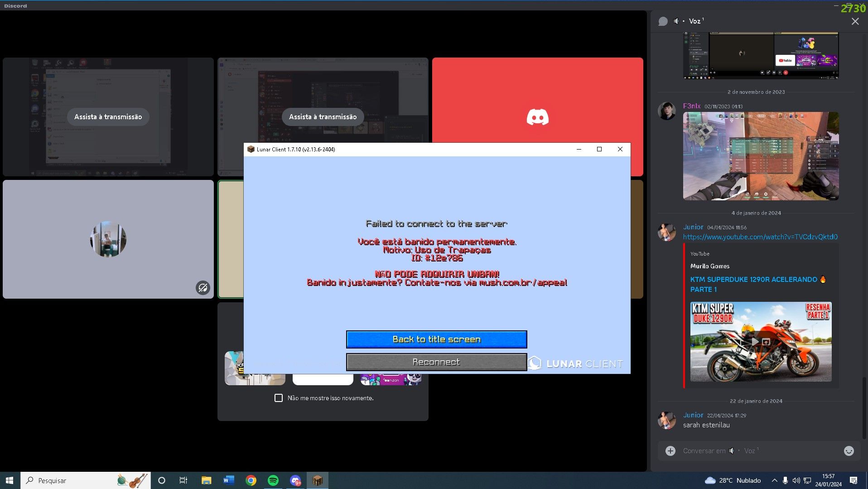
Task: Open the emoji picker in chat input
Action: pos(849,450)
